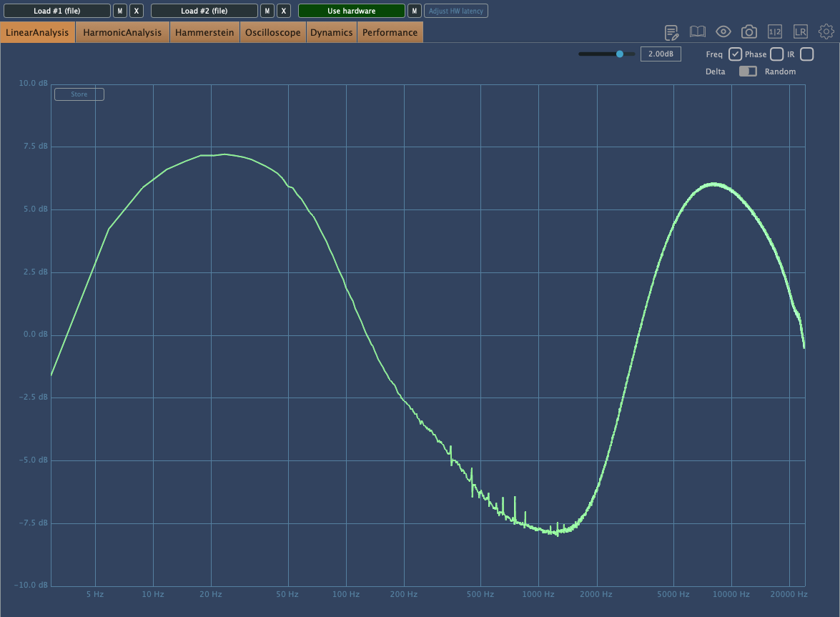Open settings via the gear icon
Viewport: 840px width, 617px height.
(x=826, y=31)
